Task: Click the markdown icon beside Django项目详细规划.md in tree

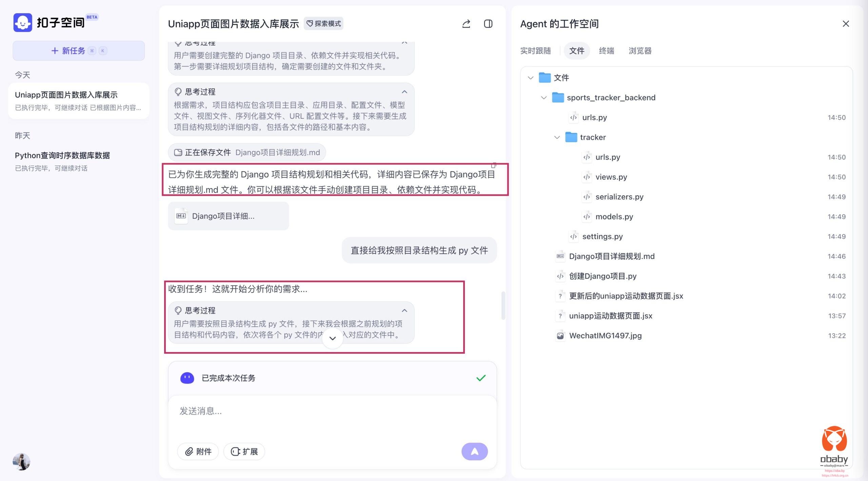Action: point(560,256)
